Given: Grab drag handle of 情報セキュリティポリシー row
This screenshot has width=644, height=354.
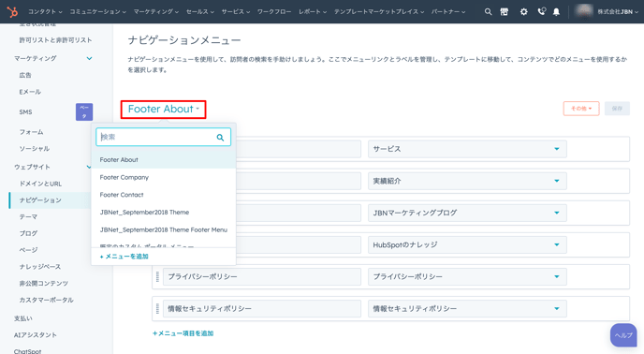Looking at the screenshot, I should coord(157,308).
